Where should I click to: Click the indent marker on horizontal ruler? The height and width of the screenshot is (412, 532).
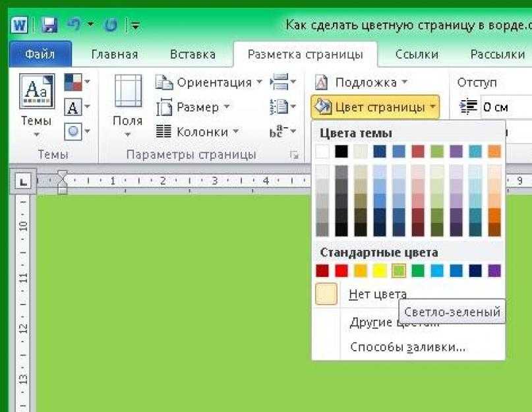(x=62, y=182)
